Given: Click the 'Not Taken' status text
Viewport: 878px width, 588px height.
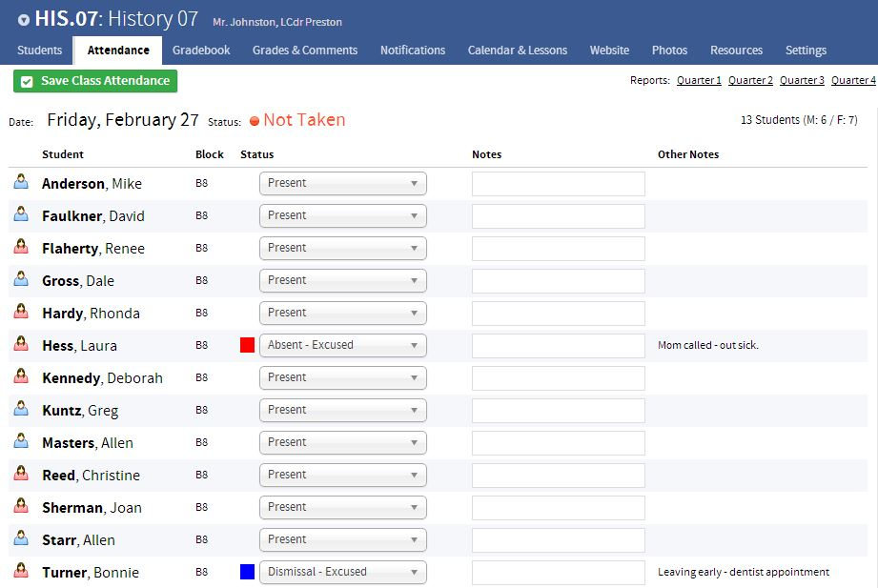Looking at the screenshot, I should point(305,120).
